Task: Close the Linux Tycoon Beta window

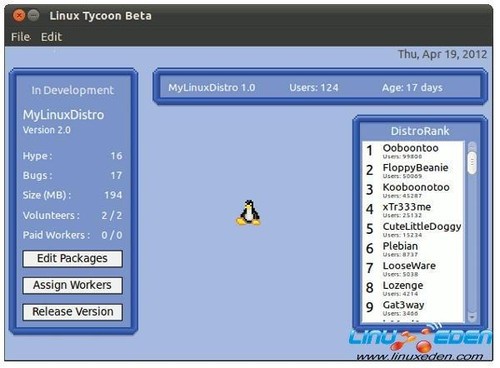Action: coord(19,15)
